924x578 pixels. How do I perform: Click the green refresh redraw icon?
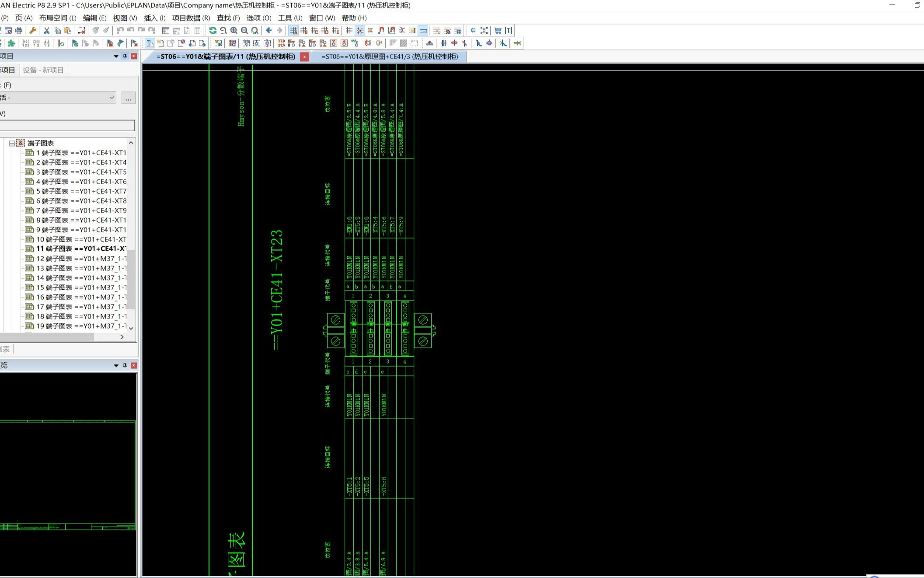coord(213,31)
